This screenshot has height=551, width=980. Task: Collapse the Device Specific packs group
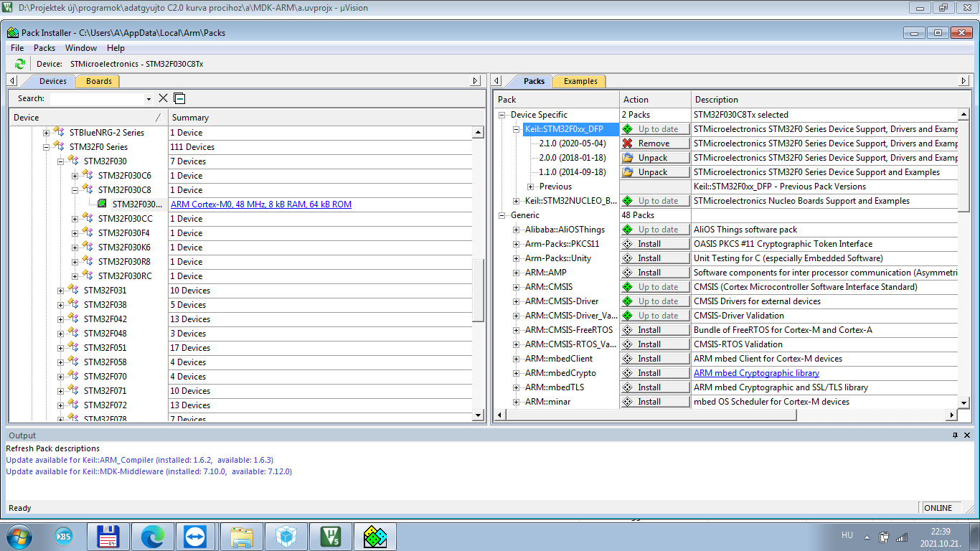point(502,115)
